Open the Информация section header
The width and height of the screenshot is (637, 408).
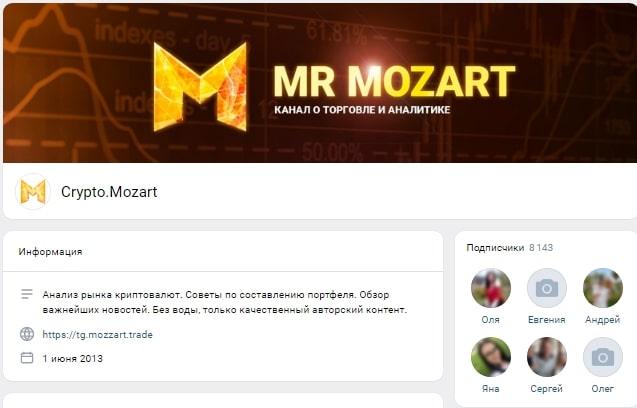click(x=50, y=252)
